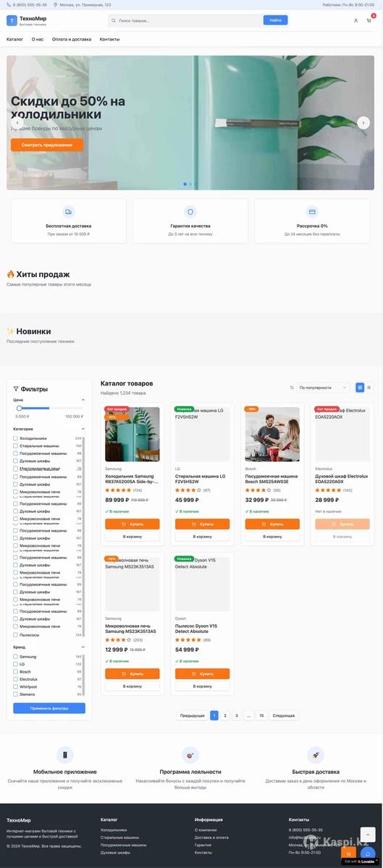The height and width of the screenshot is (868, 383).
Task: Tick the Samsung brand checkbox
Action: [x=15, y=657]
